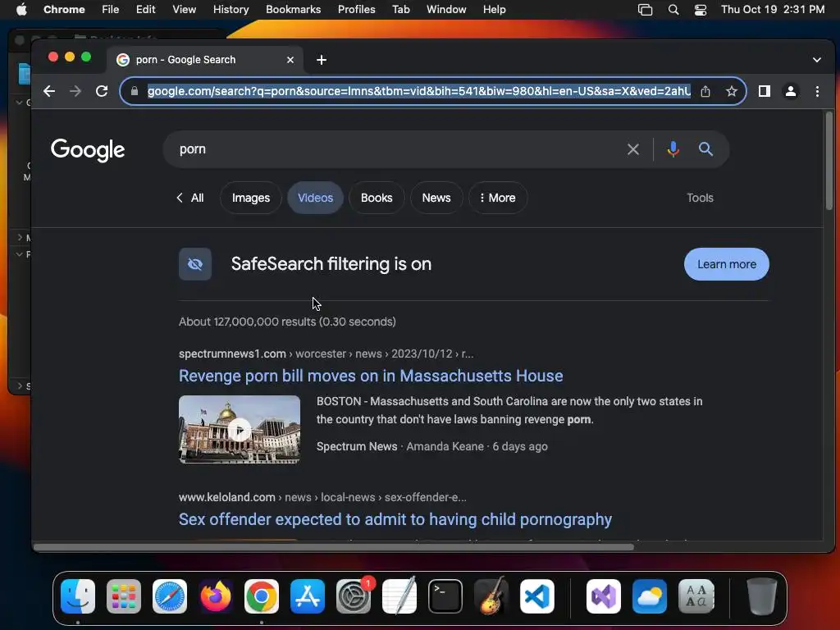Launch GarageBand from the Dock
This screenshot has height=630, width=840.
pos(491,596)
